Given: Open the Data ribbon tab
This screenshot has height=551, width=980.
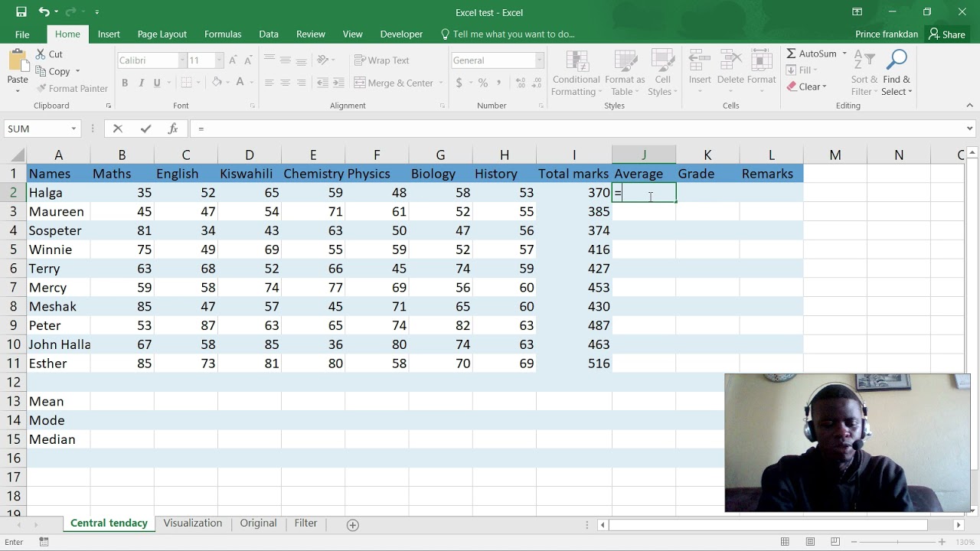Looking at the screenshot, I should click(269, 34).
